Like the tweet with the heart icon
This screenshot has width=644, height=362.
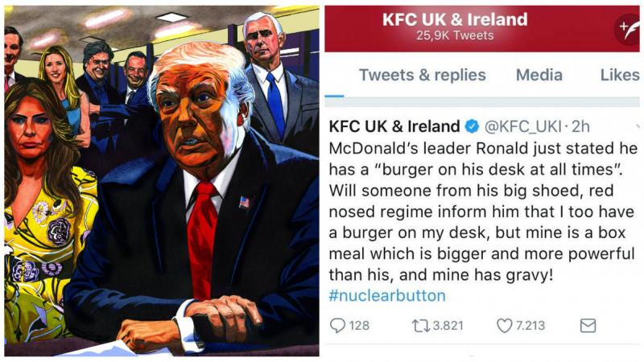(x=505, y=326)
